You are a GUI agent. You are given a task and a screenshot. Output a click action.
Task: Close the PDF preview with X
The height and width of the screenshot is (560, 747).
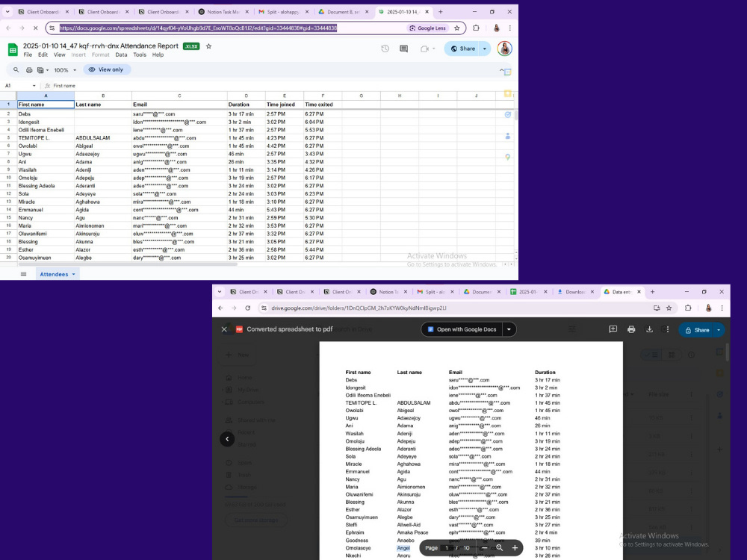click(224, 329)
